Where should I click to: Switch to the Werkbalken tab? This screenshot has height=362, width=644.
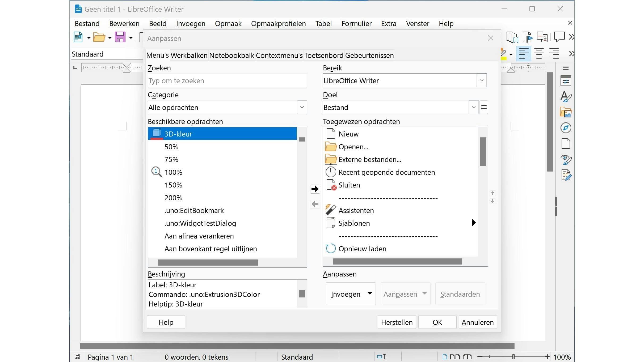pyautogui.click(x=189, y=56)
